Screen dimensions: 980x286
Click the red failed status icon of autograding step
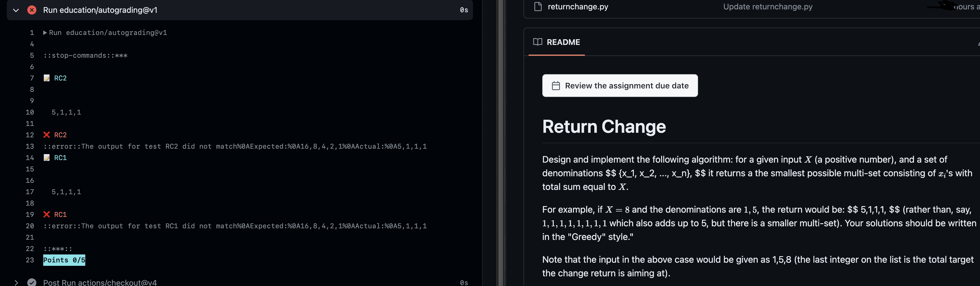point(32,10)
